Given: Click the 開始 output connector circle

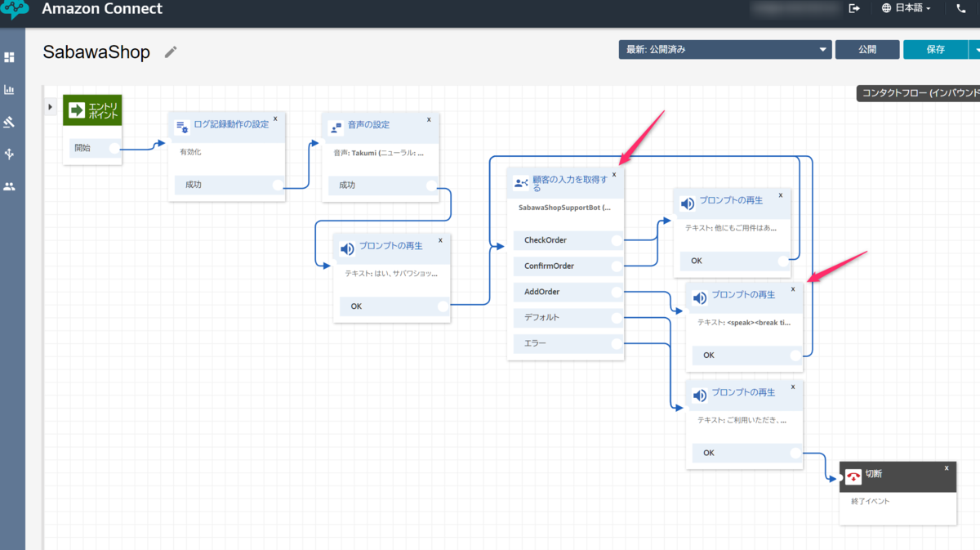Looking at the screenshot, I should click(x=114, y=148).
